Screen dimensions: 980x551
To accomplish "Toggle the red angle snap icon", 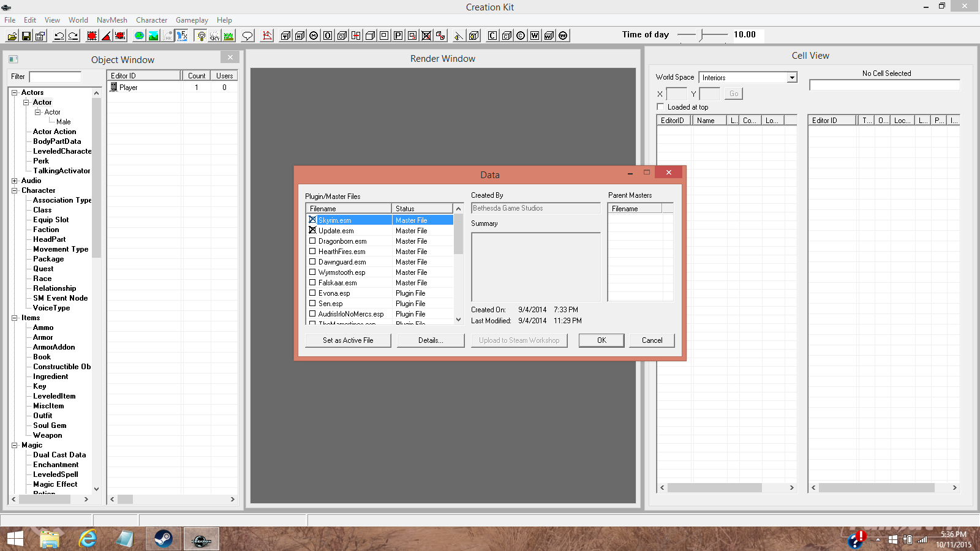I will point(106,36).
